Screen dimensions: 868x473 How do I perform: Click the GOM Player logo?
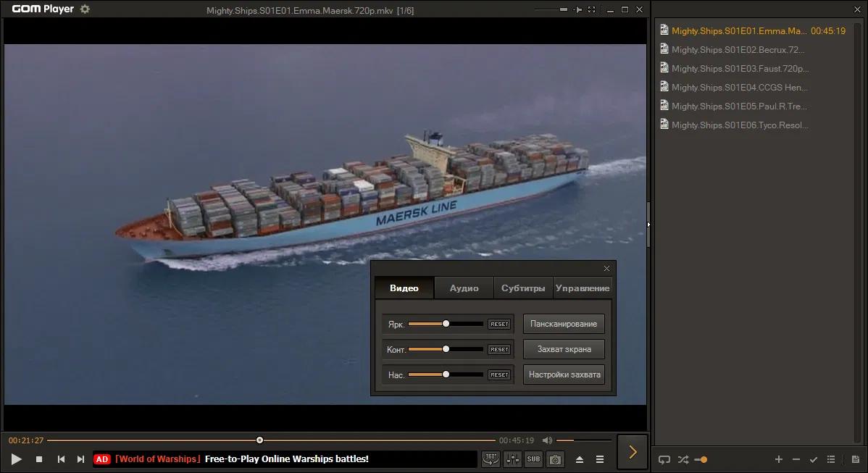click(43, 9)
